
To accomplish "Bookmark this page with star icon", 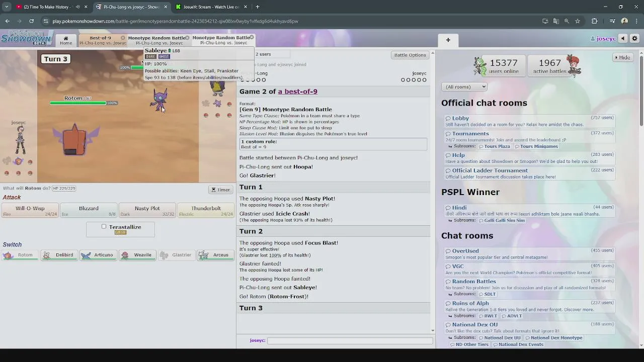I will 578,21.
